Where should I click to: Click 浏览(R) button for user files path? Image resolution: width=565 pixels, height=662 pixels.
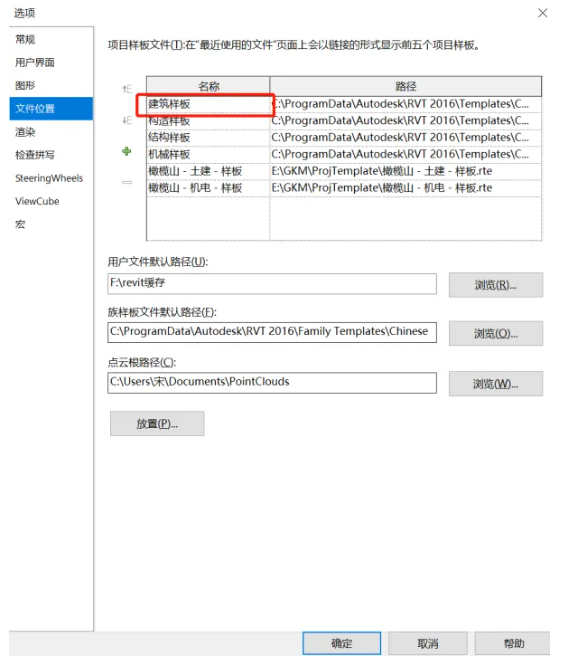[496, 285]
